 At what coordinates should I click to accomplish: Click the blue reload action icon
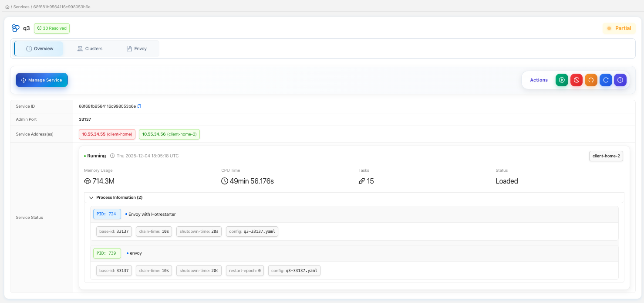pyautogui.click(x=606, y=80)
